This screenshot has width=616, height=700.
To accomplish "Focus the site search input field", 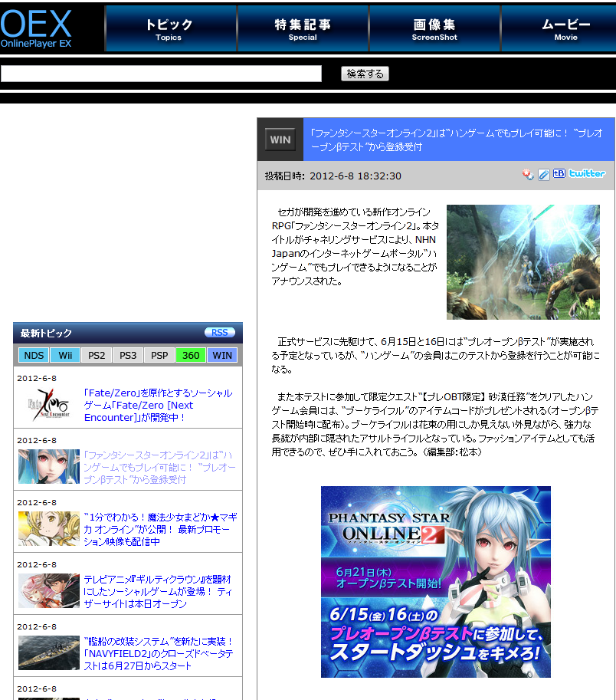I will (161, 74).
